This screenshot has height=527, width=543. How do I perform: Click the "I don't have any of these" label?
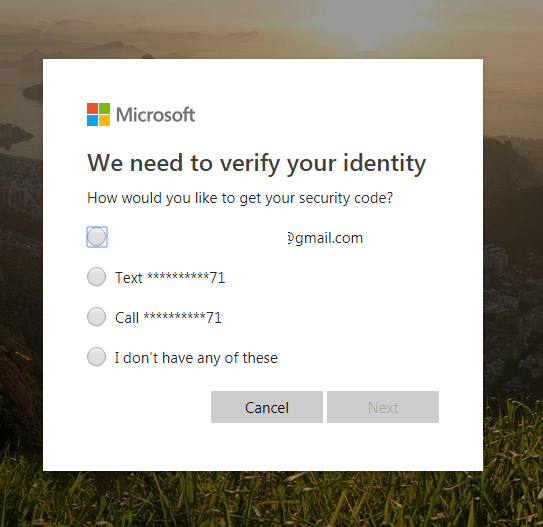point(196,358)
